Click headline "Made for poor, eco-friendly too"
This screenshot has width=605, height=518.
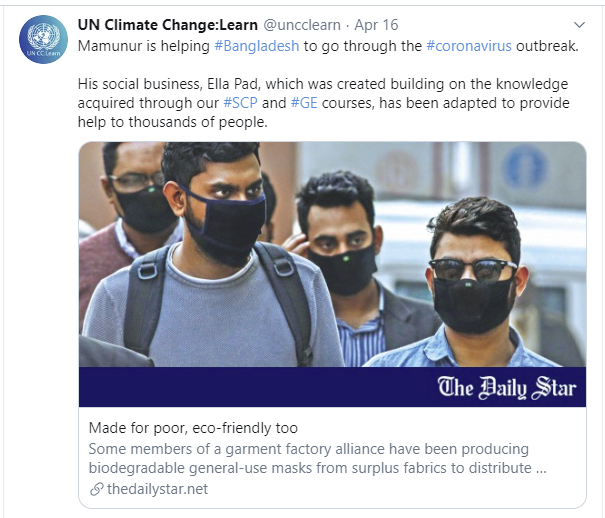[193, 428]
